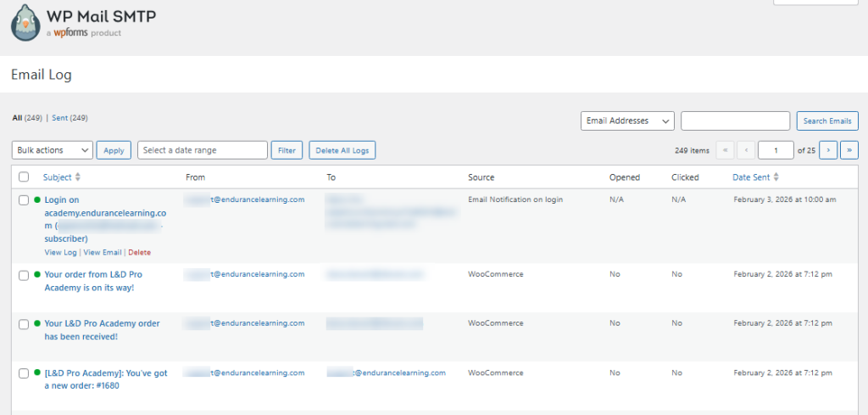Click WooCommerce source in 'on its way' row

pos(495,274)
